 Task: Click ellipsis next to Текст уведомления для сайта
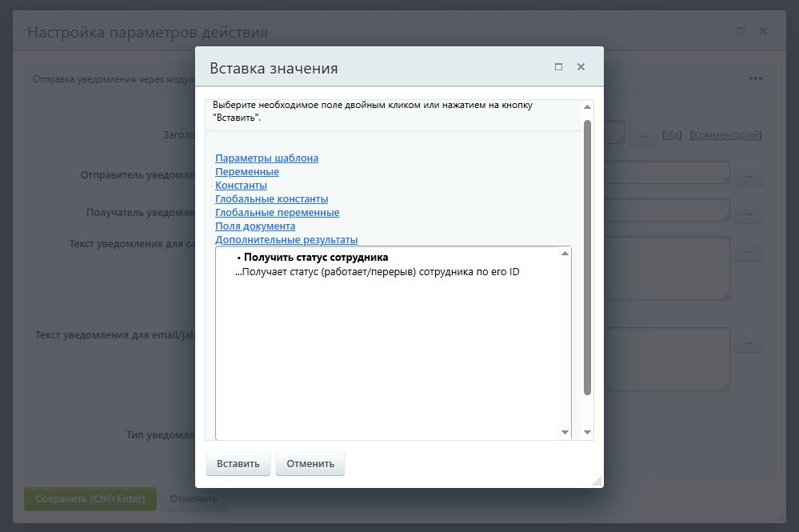[x=749, y=250]
